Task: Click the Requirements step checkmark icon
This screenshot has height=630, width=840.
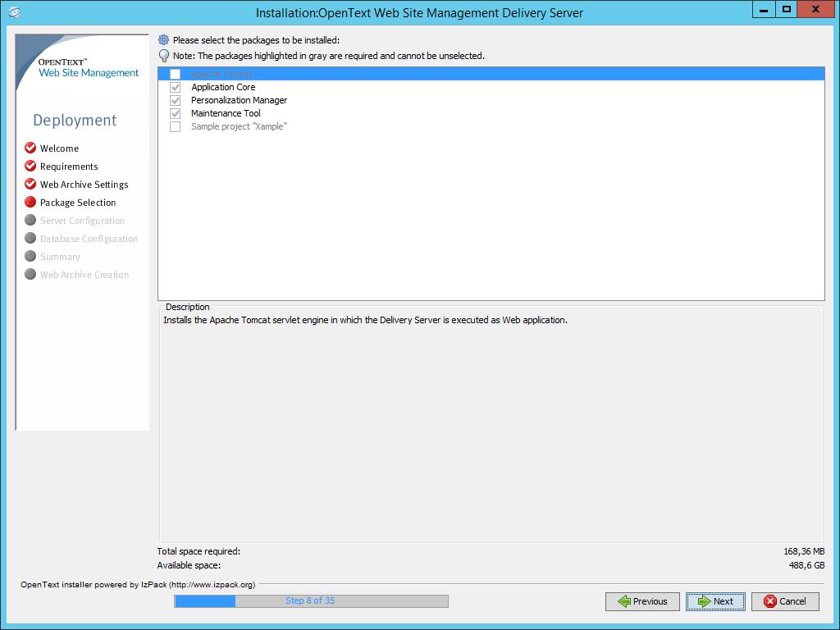Action: pos(30,166)
